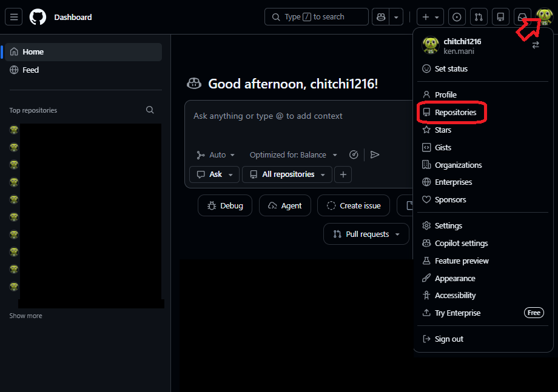Screen dimensions: 558x392
Task: Open the repositories icon in header
Action: 500,17
